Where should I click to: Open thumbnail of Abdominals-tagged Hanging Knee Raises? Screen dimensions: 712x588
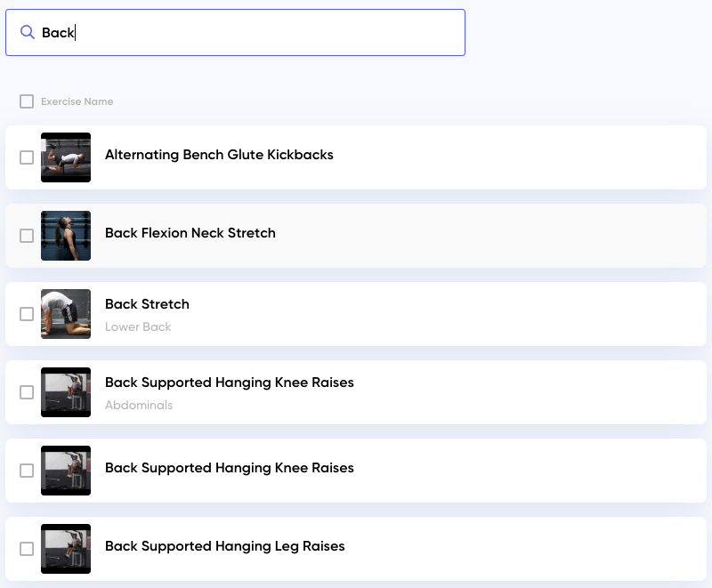tap(66, 392)
